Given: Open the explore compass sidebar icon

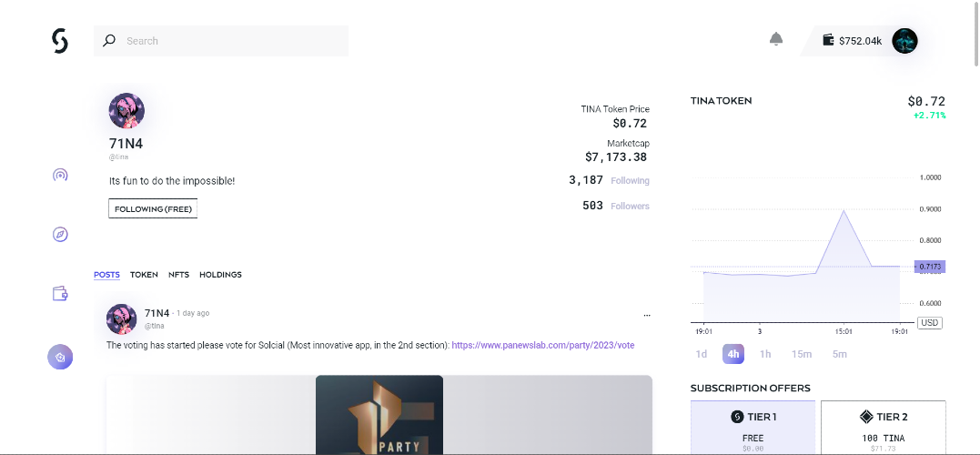Looking at the screenshot, I should [x=60, y=235].
